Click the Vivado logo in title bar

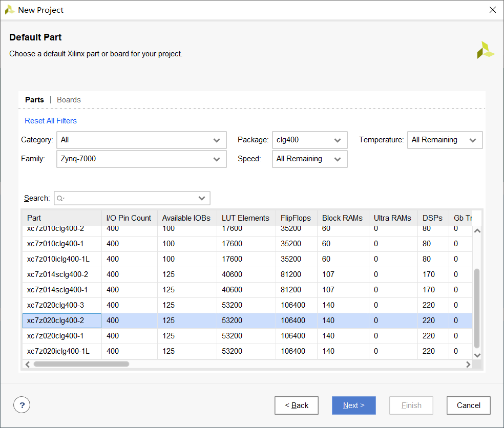pos(9,10)
